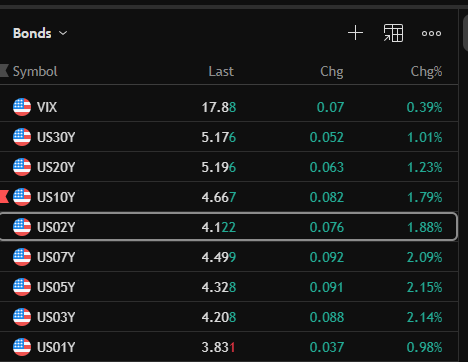This screenshot has height=362, width=468.
Task: Select the US02Y row
Action: click(x=228, y=227)
